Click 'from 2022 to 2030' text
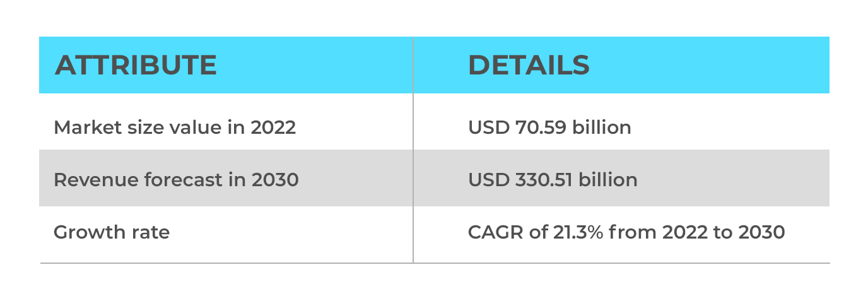Image resolution: width=868 pixels, height=296 pixels. [x=693, y=232]
